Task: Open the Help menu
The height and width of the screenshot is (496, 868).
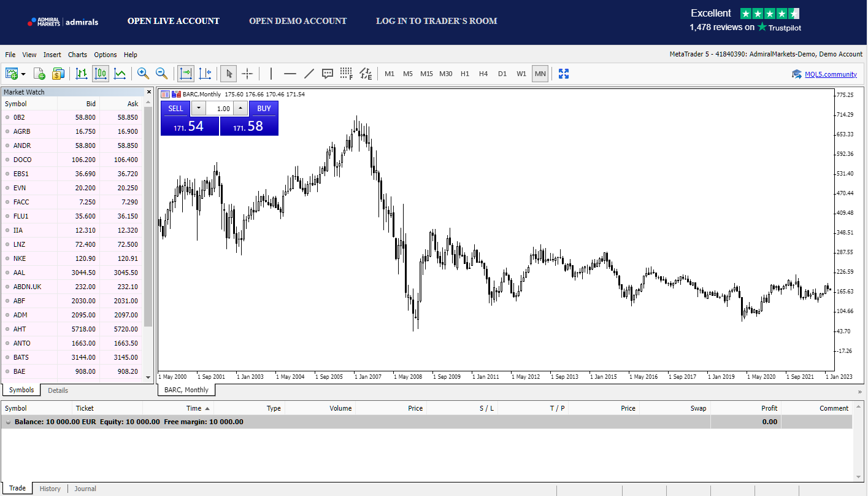Action: (131, 55)
